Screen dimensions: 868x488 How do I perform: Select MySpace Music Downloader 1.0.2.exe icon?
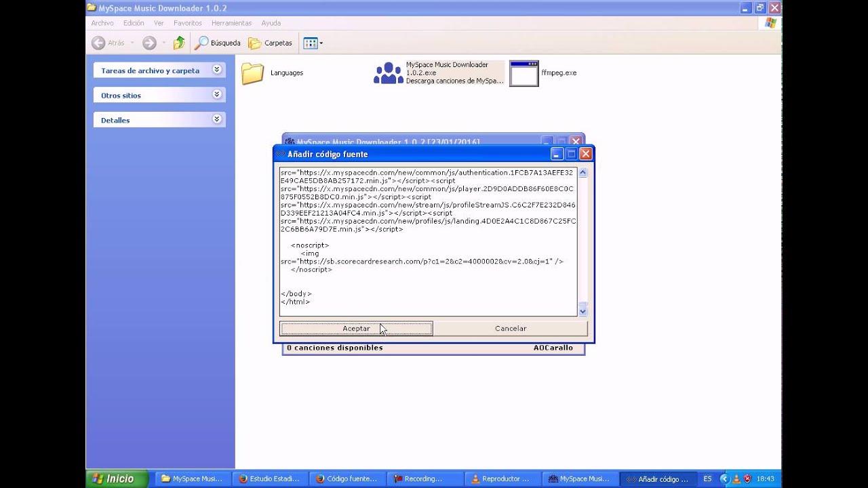pos(388,73)
